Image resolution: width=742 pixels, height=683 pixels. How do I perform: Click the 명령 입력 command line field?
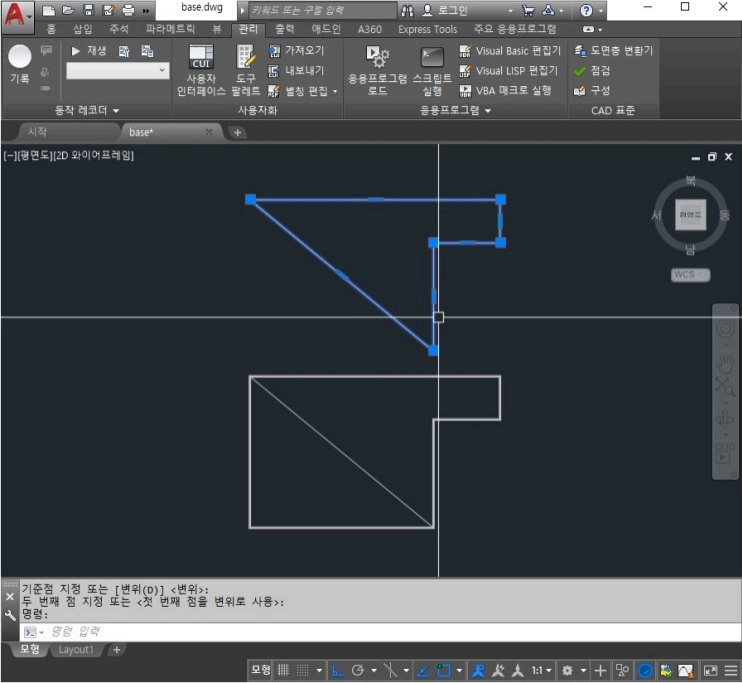pos(379,631)
